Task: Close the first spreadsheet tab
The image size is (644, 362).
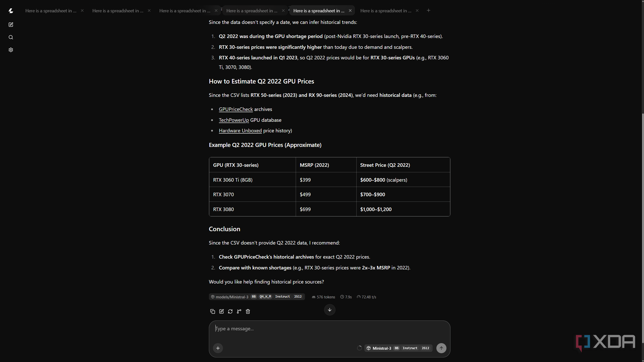Action: pos(82,11)
